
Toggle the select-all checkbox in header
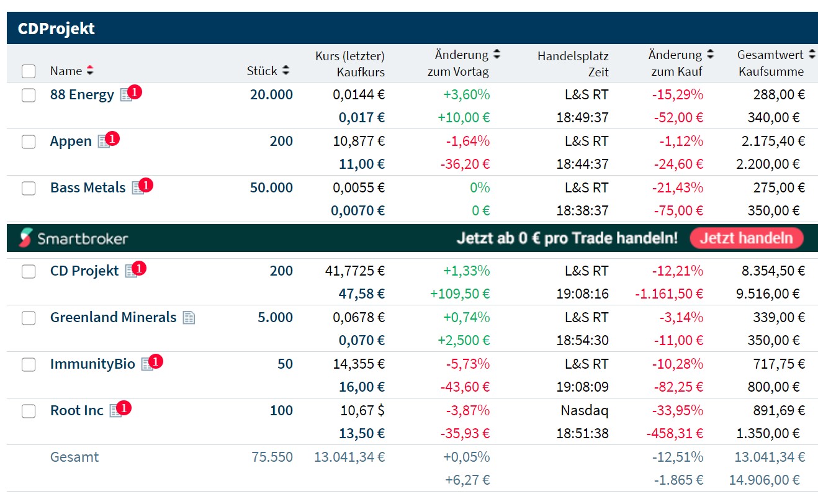tap(29, 71)
